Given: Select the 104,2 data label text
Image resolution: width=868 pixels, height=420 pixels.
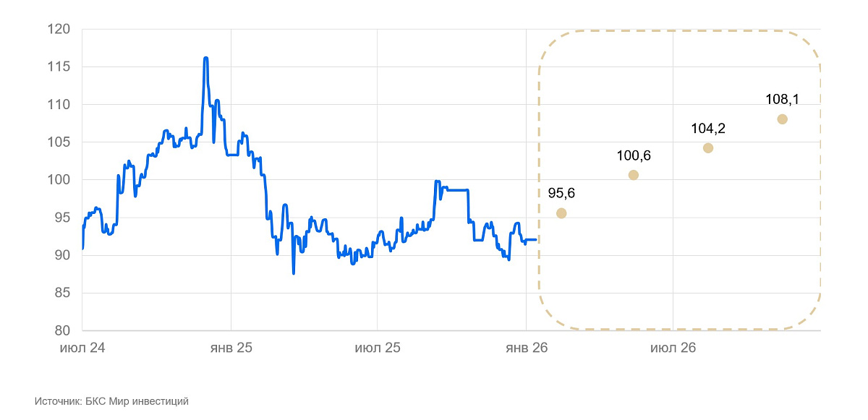Looking at the screenshot, I should [x=708, y=129].
